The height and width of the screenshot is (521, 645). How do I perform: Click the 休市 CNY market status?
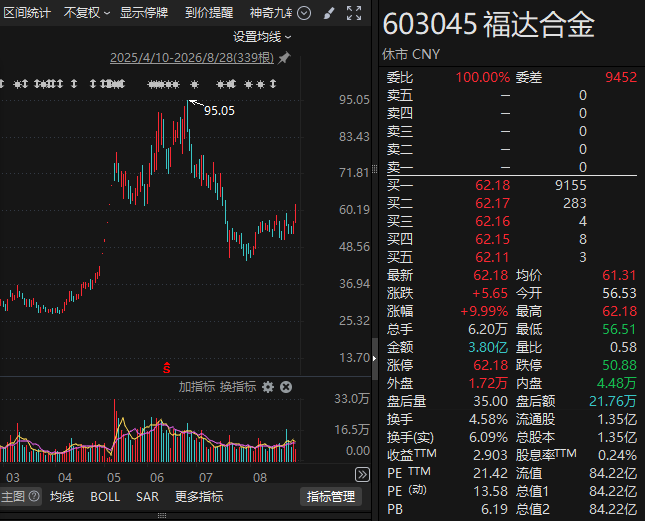(x=411, y=54)
